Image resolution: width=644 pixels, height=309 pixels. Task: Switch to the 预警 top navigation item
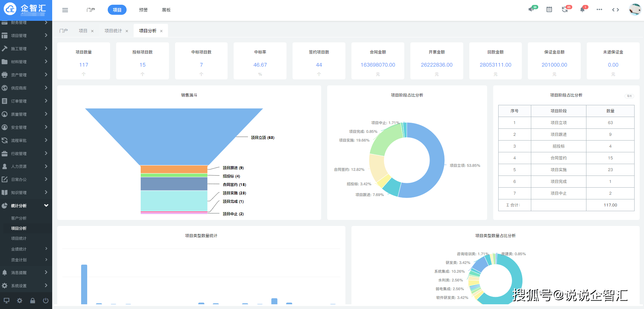coord(143,10)
